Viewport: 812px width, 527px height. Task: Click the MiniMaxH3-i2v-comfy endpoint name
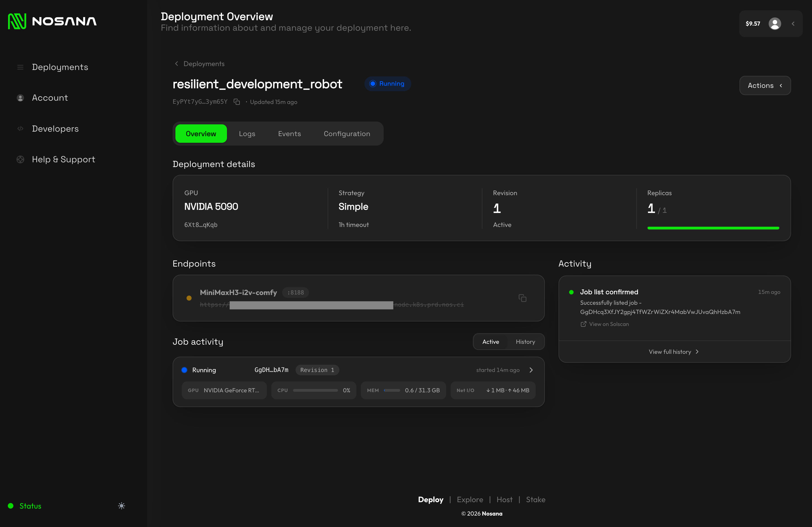point(238,292)
